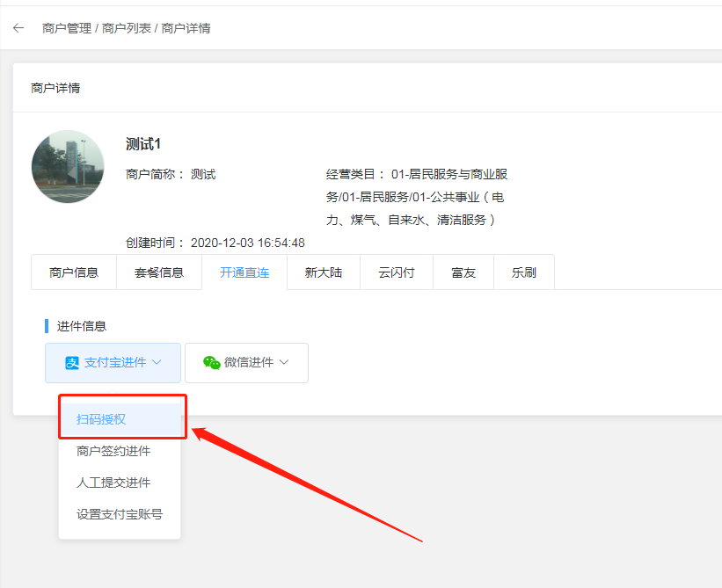Click the 经营类目 label
The image size is (722, 588).
(355, 174)
